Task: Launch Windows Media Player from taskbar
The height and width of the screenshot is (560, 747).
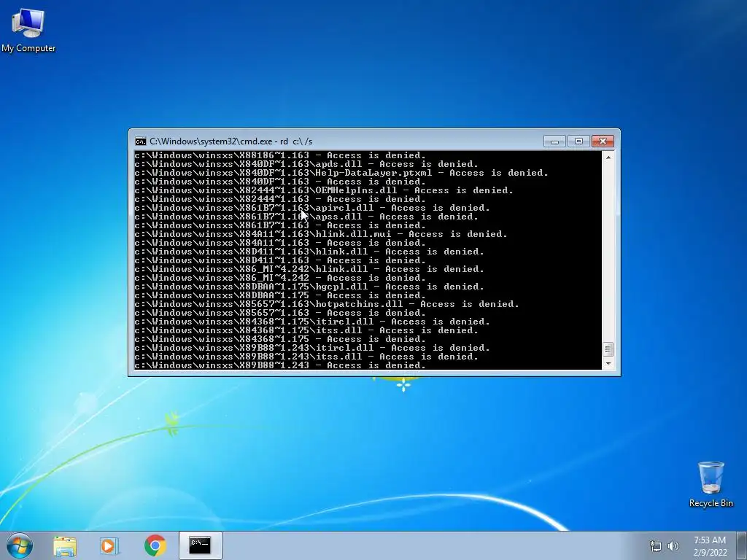Action: pos(109,545)
